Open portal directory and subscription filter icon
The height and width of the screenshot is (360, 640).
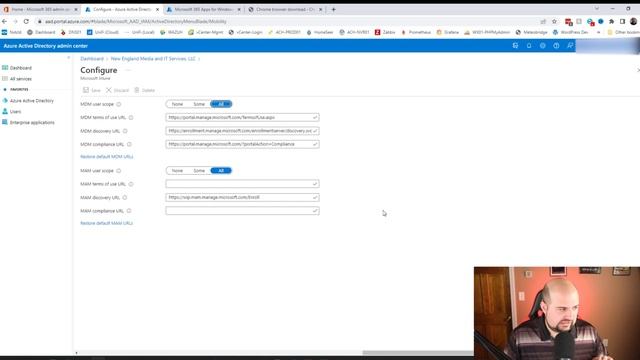(515, 46)
